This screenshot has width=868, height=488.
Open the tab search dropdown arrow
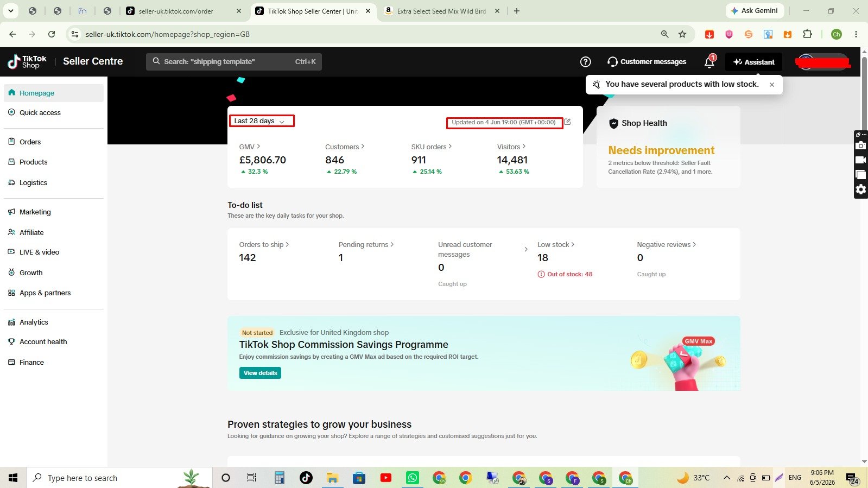[10, 11]
